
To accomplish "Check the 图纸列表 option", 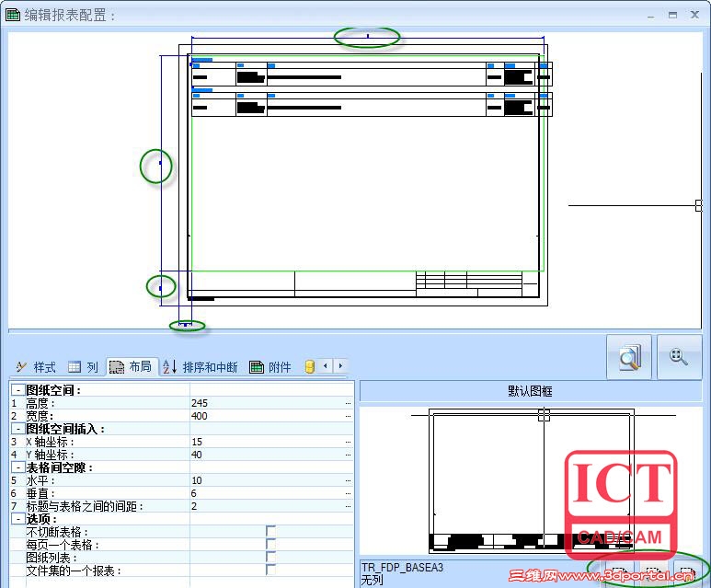I will click(270, 557).
